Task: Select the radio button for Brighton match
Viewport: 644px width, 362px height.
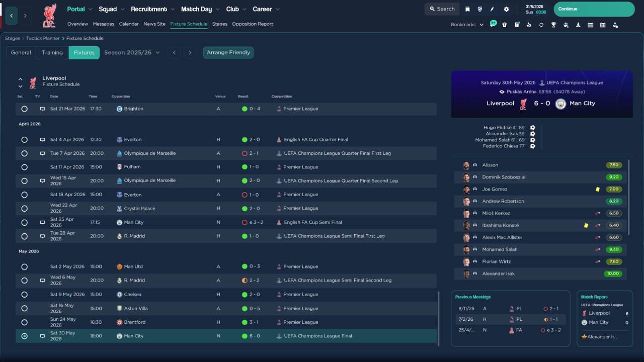Action: point(24,109)
